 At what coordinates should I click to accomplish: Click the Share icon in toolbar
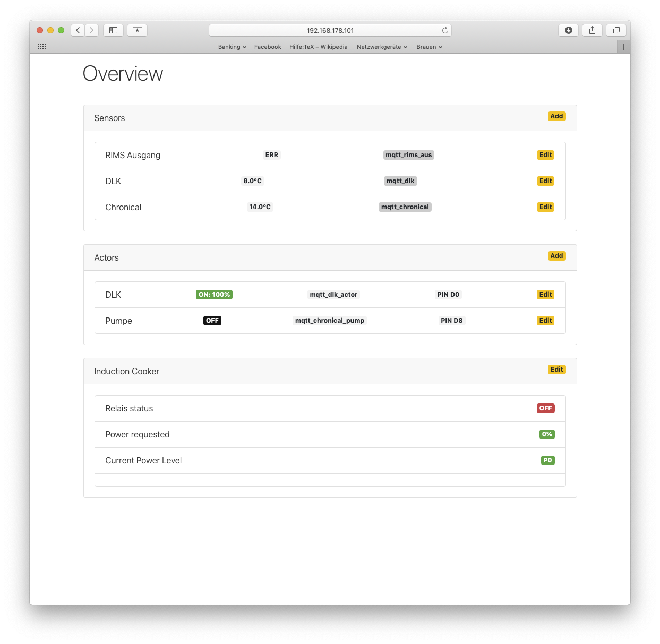pos(592,30)
